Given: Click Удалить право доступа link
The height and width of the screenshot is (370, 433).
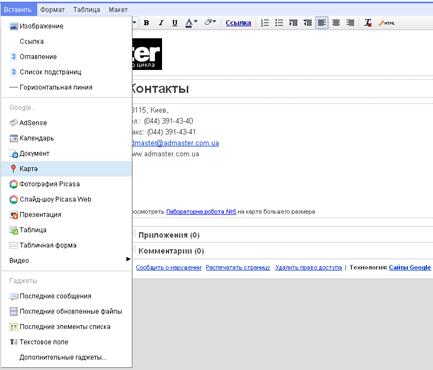Looking at the screenshot, I should point(308,268).
